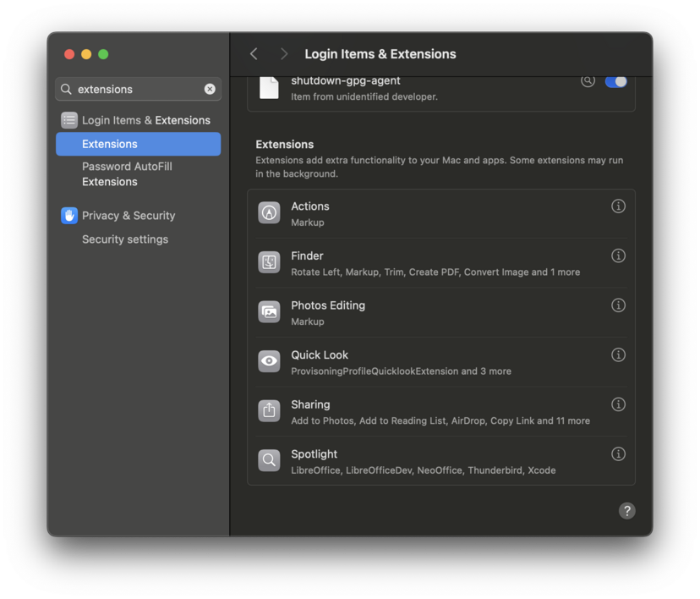Viewport: 700px width, 599px height.
Task: Click the Photos Editing extension icon
Action: click(269, 312)
